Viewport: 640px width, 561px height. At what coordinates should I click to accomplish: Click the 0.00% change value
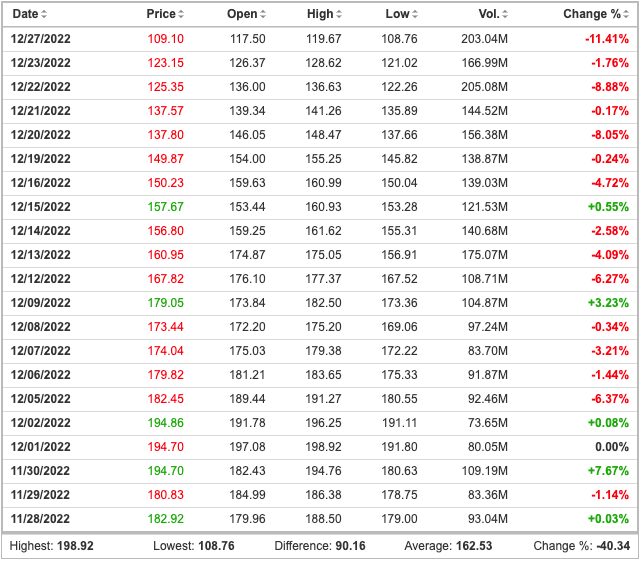pos(612,447)
